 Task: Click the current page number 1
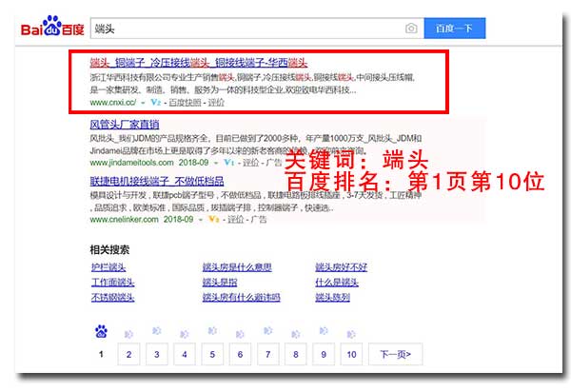click(101, 354)
